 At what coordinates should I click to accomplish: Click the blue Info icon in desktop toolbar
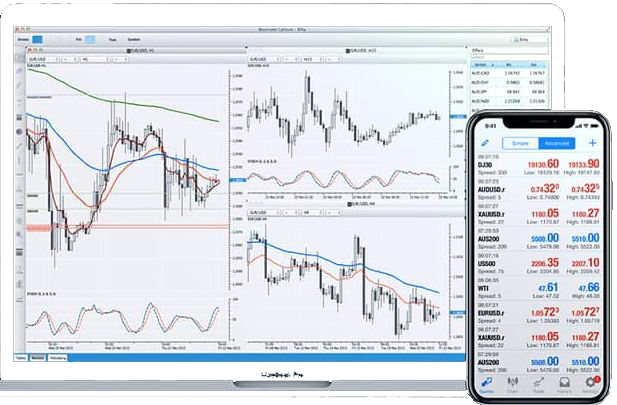pos(89,38)
